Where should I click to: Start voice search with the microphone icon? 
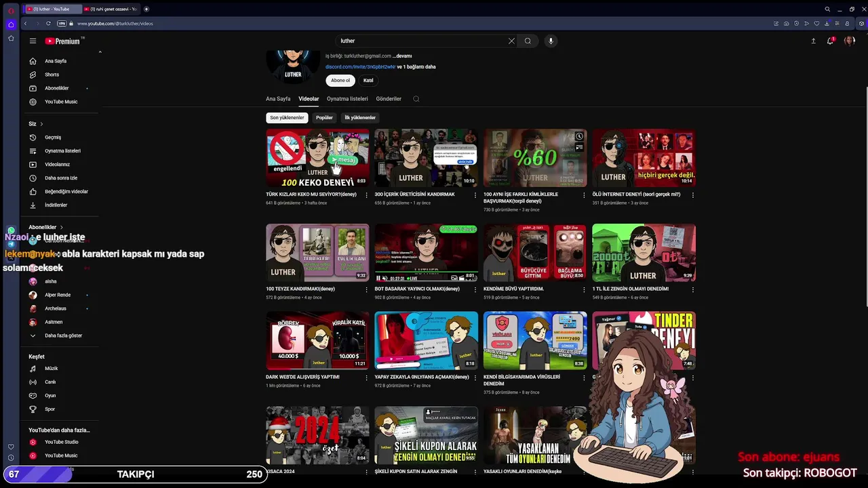pos(551,41)
